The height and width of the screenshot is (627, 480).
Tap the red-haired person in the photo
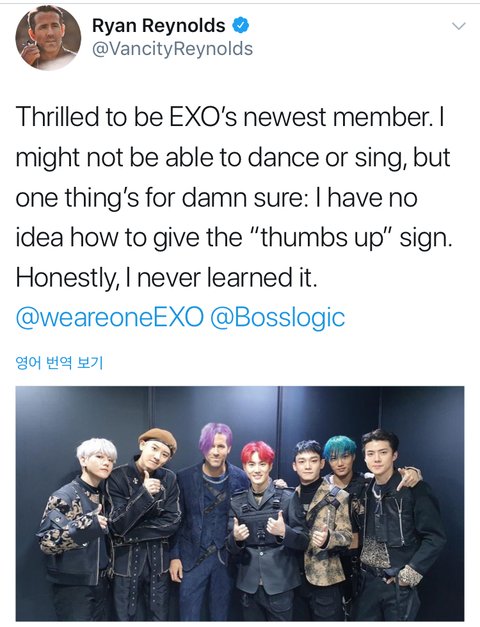262,532
